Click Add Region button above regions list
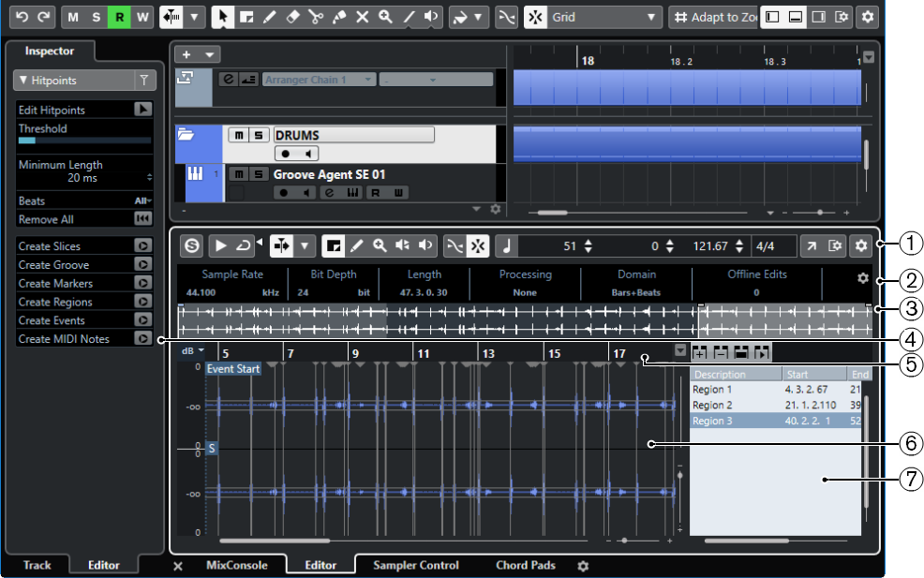Image resolution: width=924 pixels, height=578 pixels. (x=699, y=352)
